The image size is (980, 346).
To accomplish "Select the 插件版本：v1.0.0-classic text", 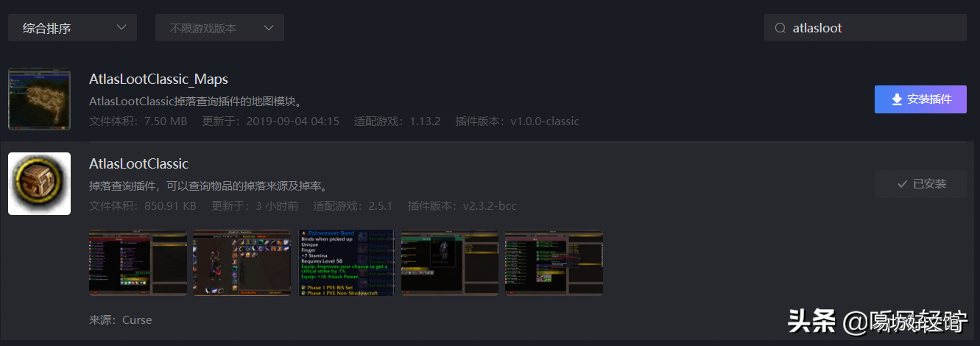I will (x=518, y=121).
